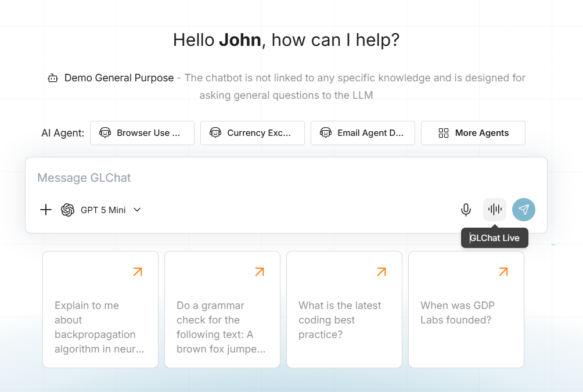
Task: Click the robot icon beside Demo General Purpose
Action: 53,78
